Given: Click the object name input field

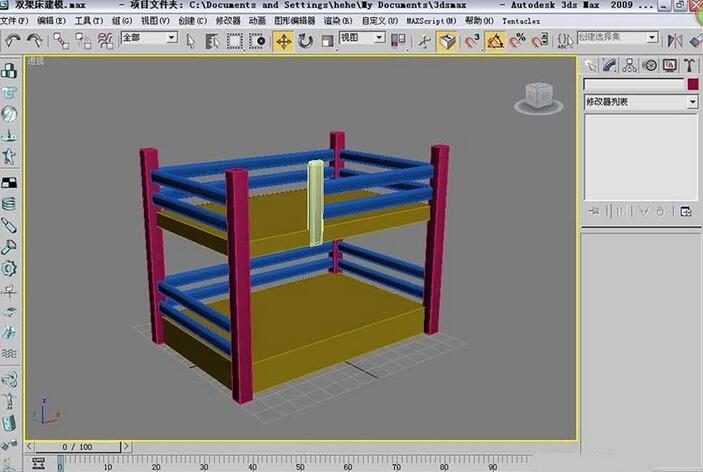Looking at the screenshot, I should 634,84.
